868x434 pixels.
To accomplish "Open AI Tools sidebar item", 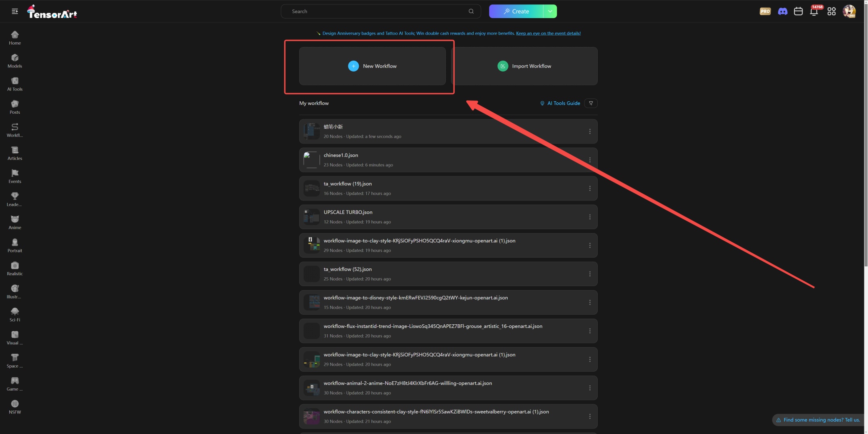I will click(x=15, y=84).
